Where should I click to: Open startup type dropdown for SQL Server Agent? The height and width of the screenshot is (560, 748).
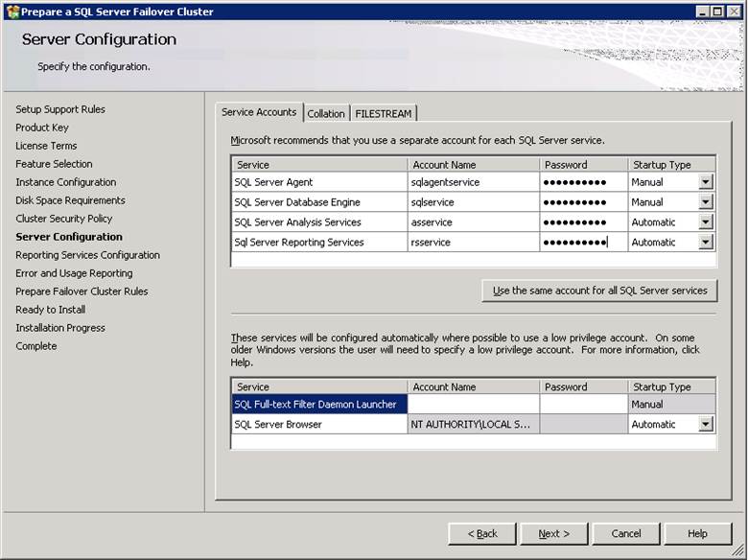click(x=706, y=182)
